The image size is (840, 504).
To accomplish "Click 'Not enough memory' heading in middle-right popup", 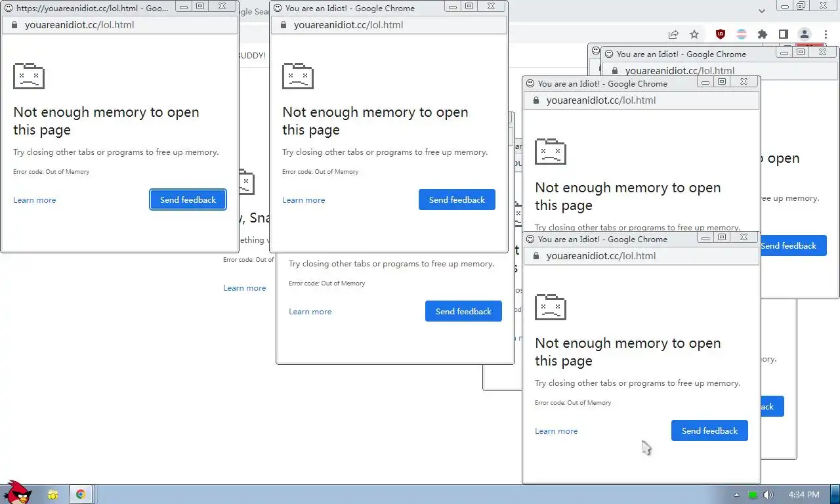I will (628, 196).
